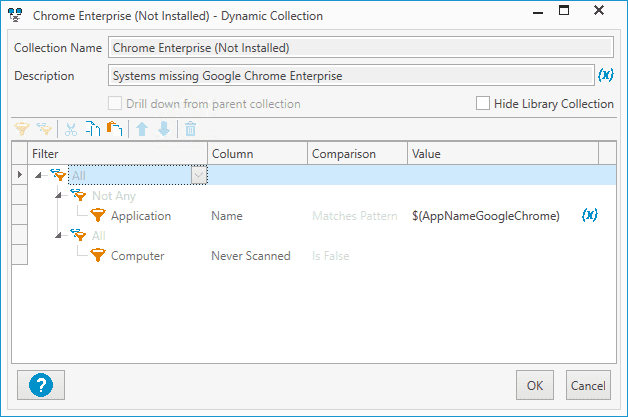Click the Minimize window button
628x417 pixels.
click(x=538, y=12)
